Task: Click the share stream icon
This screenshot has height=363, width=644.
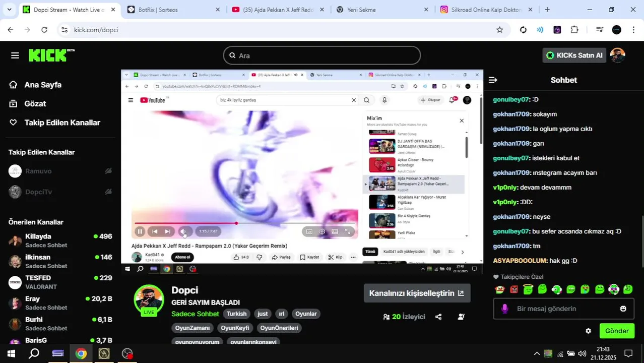Action: coord(438,317)
